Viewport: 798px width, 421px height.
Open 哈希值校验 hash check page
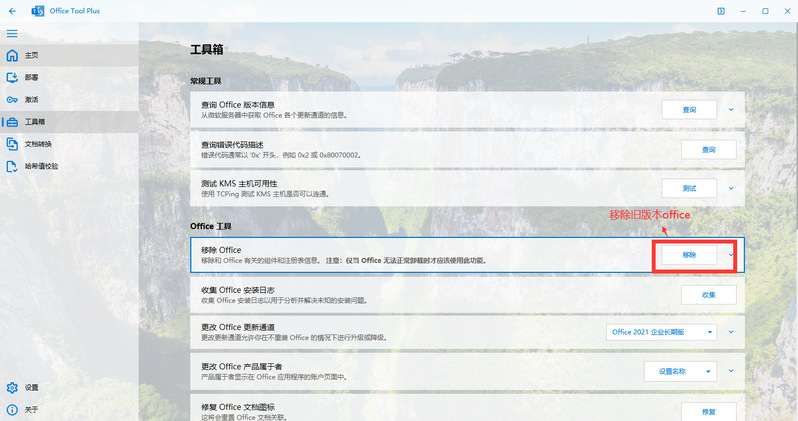pos(42,165)
